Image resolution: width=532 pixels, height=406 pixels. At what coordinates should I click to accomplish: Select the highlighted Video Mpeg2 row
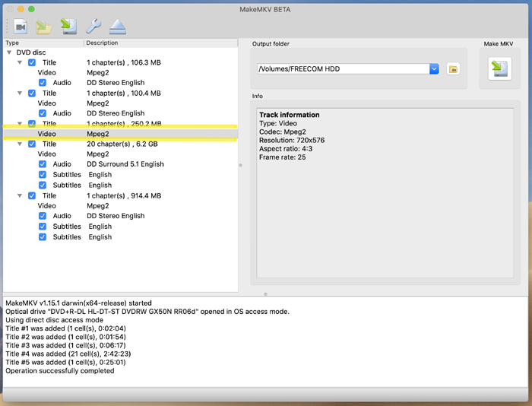[x=120, y=134]
